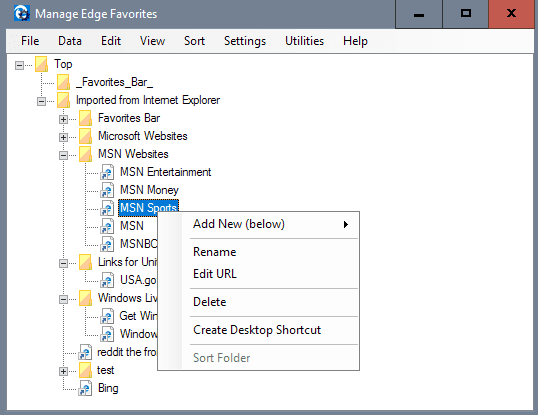This screenshot has width=538, height=415.
Task: Open the View menu
Action: [152, 41]
